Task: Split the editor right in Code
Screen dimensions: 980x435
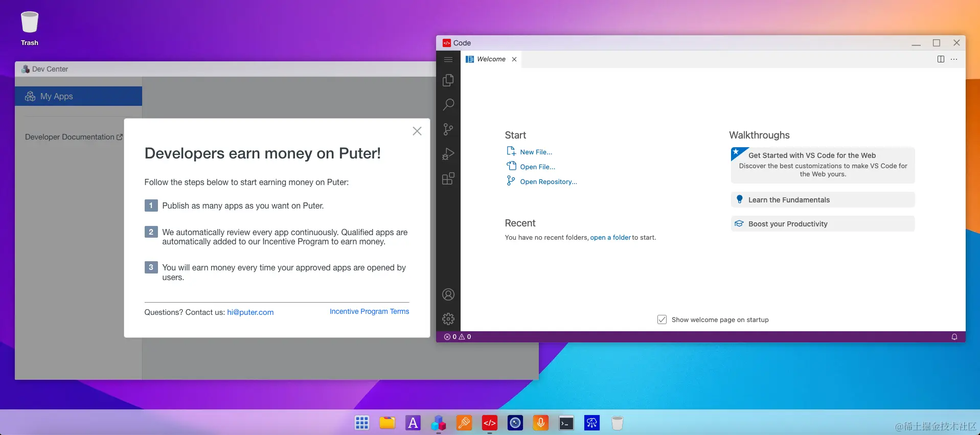Action: click(x=941, y=59)
